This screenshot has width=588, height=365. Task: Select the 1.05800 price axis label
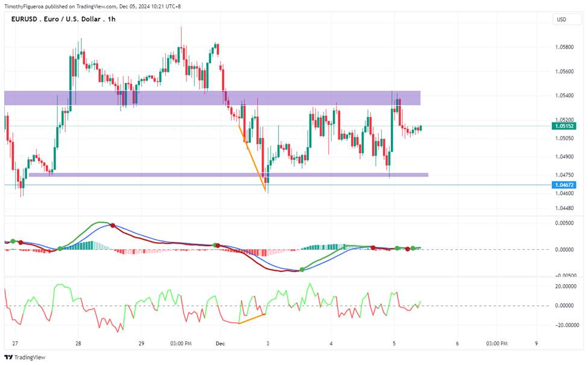click(564, 47)
